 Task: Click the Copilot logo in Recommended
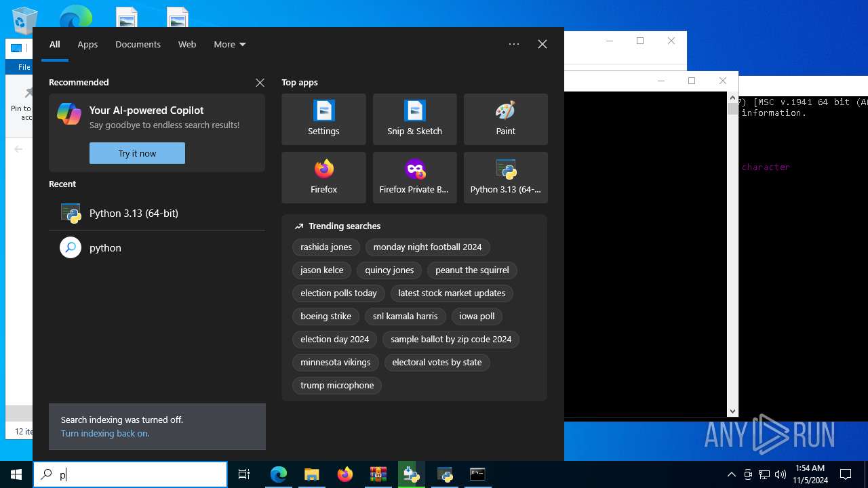click(69, 114)
